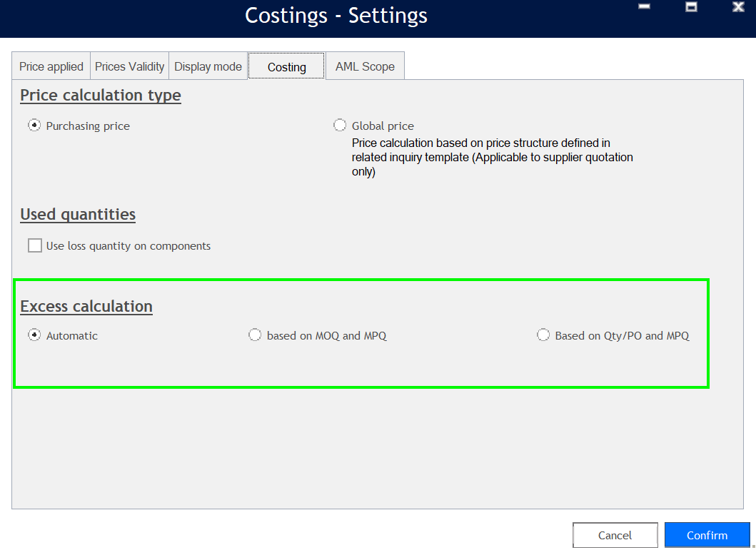Maximize the Costings Settings window

point(691,7)
